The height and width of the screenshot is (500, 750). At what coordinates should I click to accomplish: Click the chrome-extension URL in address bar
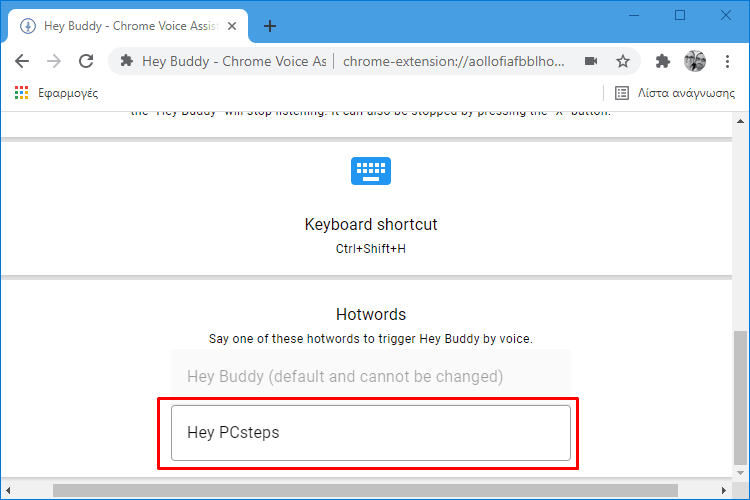[x=453, y=61]
